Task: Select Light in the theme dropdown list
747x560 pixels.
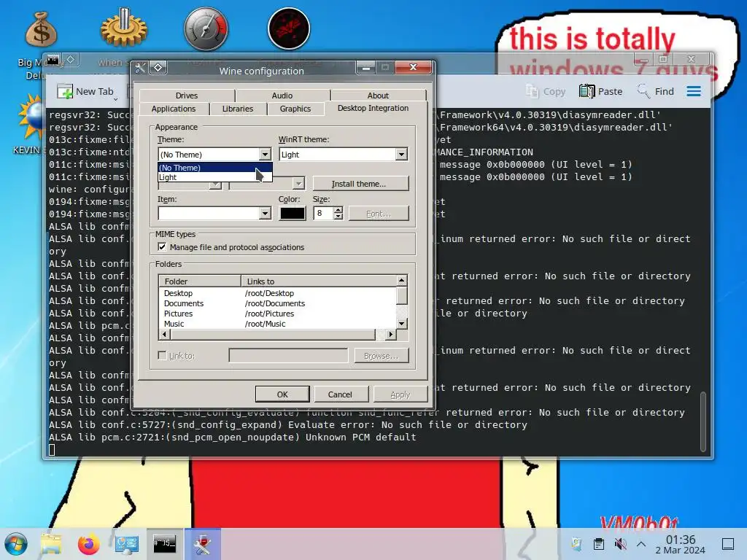Action: pyautogui.click(x=215, y=177)
